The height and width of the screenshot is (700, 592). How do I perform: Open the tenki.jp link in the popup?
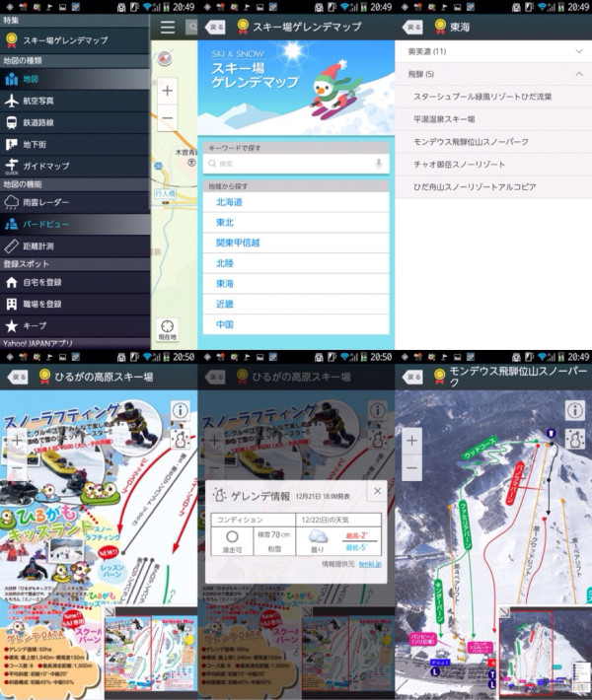point(370,564)
